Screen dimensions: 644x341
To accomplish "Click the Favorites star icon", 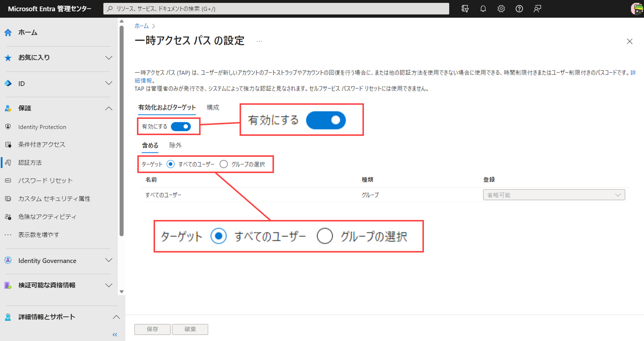I will (8, 58).
